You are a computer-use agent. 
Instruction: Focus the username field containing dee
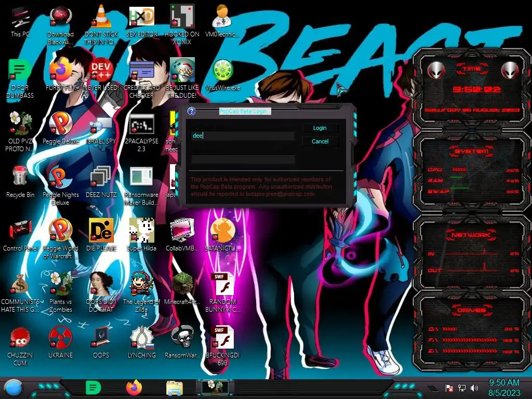click(243, 136)
